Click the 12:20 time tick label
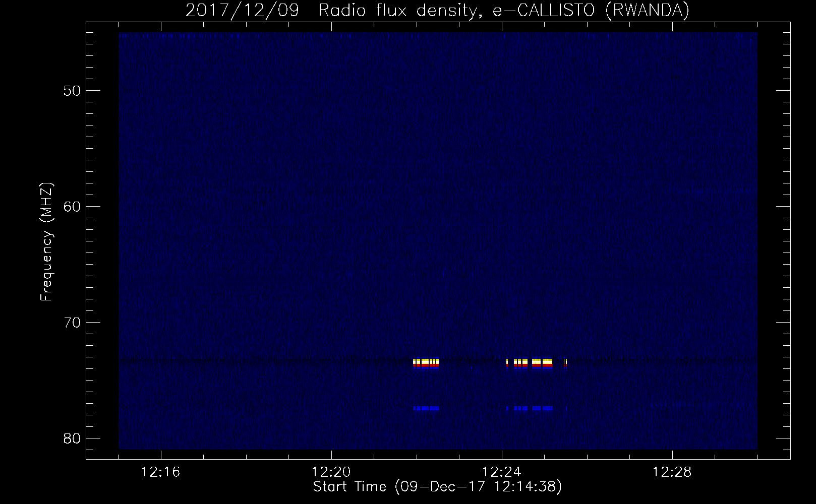This screenshot has height=504, width=816. pos(331,473)
